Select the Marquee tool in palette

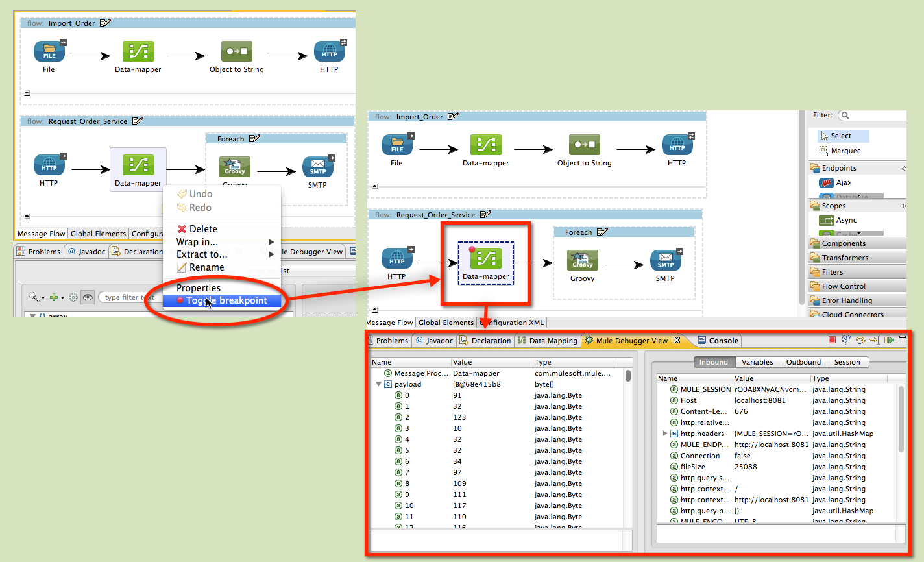point(845,151)
